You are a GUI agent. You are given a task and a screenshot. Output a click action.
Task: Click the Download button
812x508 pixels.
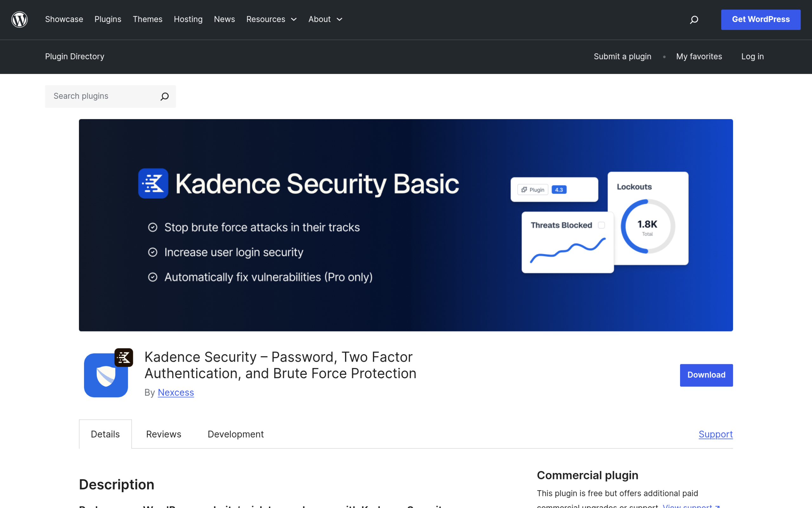click(706, 375)
